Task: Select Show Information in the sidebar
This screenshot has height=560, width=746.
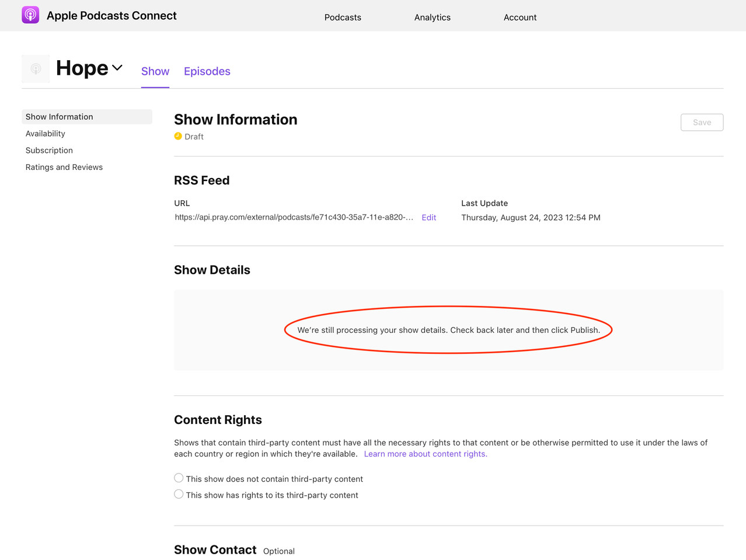Action: (x=59, y=117)
